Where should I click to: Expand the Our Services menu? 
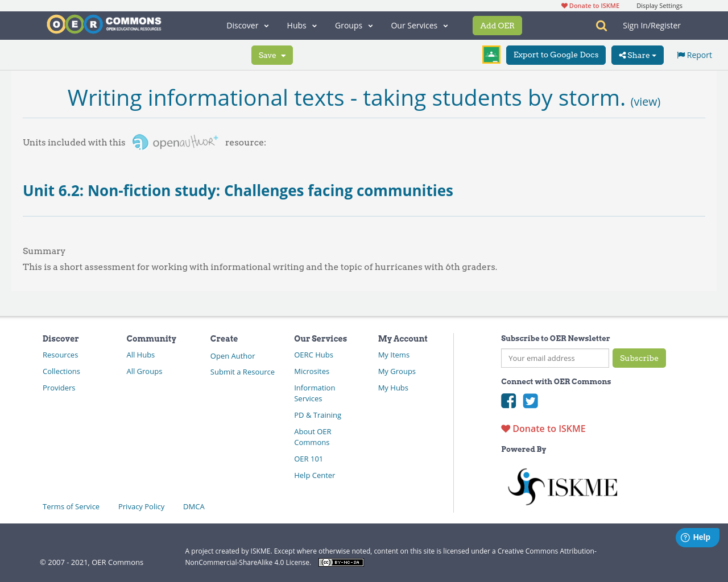(x=419, y=25)
